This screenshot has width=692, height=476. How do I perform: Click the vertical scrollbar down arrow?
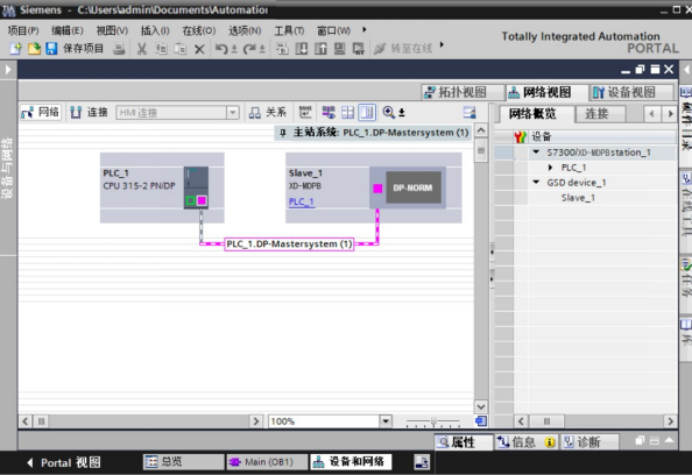481,406
